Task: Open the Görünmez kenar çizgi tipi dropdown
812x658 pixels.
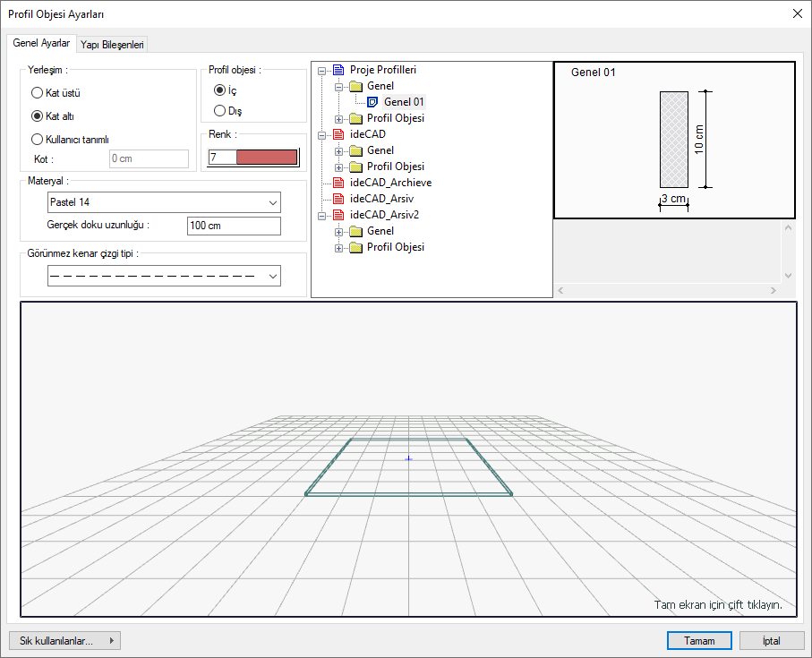Action: pos(164,276)
